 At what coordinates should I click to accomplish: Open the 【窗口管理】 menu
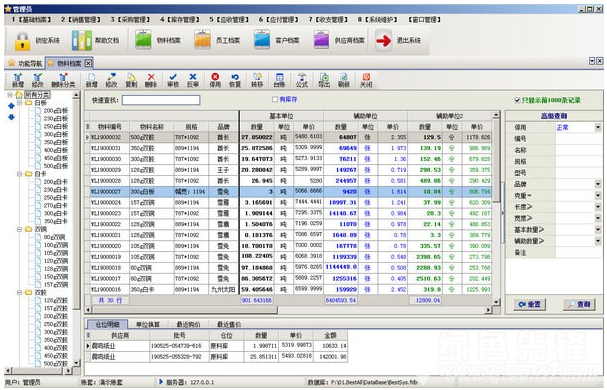tap(424, 19)
